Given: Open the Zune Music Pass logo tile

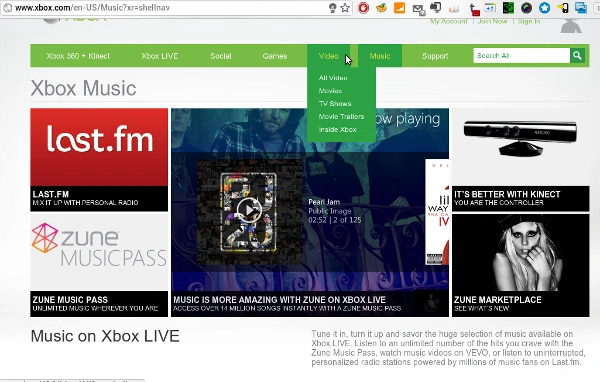Looking at the screenshot, I should pyautogui.click(x=99, y=253).
